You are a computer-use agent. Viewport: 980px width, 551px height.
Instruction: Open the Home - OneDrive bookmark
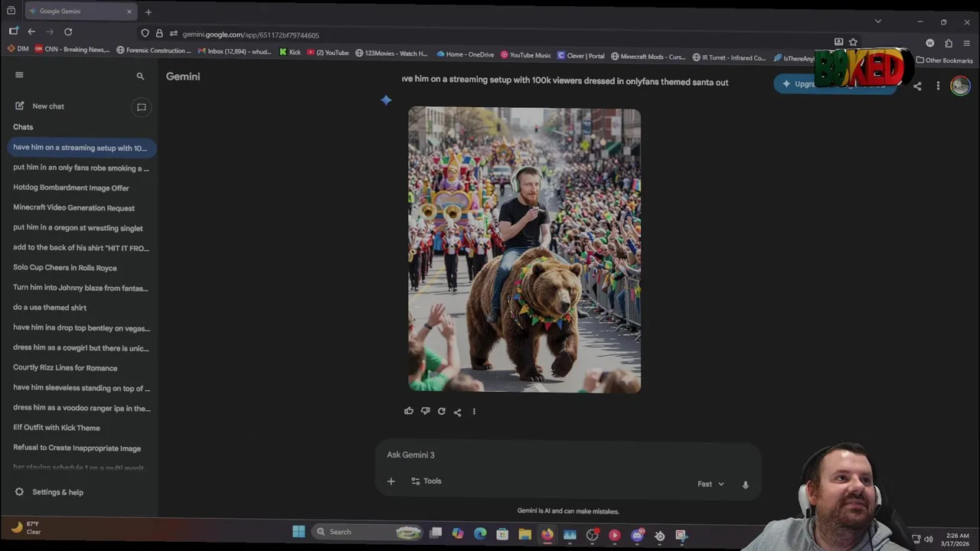(465, 54)
